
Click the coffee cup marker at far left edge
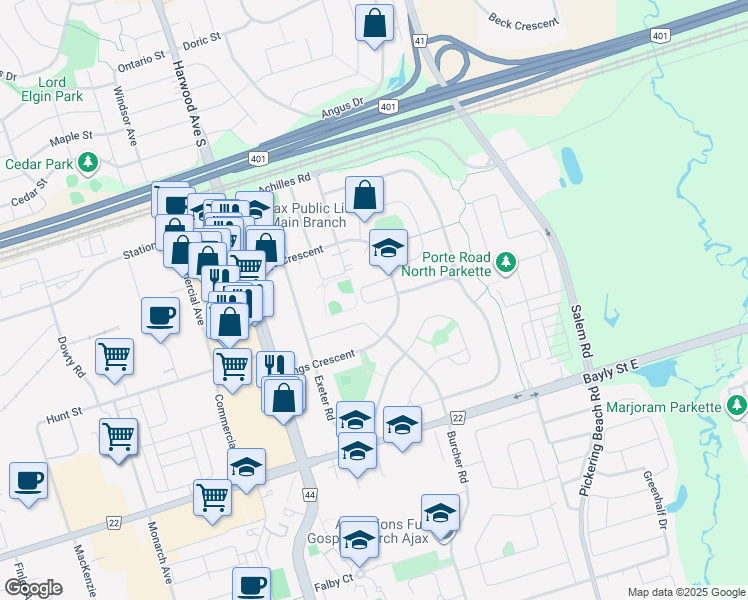click(28, 480)
